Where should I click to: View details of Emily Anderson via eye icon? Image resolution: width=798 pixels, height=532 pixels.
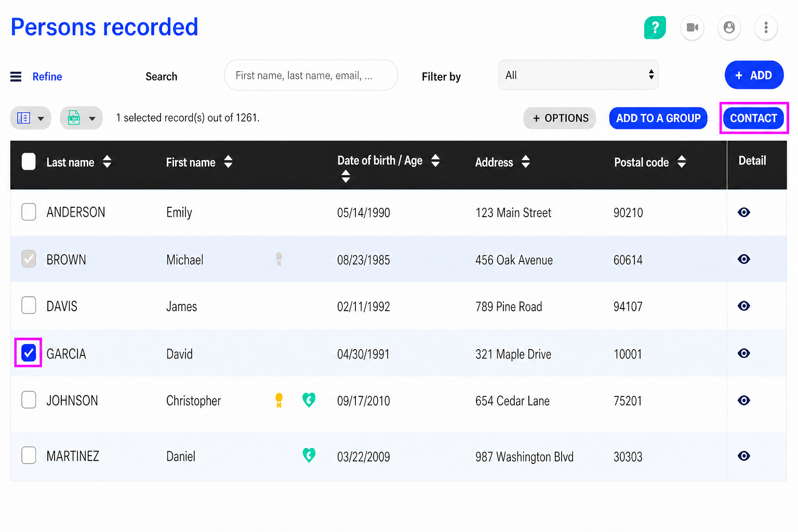[x=744, y=212]
